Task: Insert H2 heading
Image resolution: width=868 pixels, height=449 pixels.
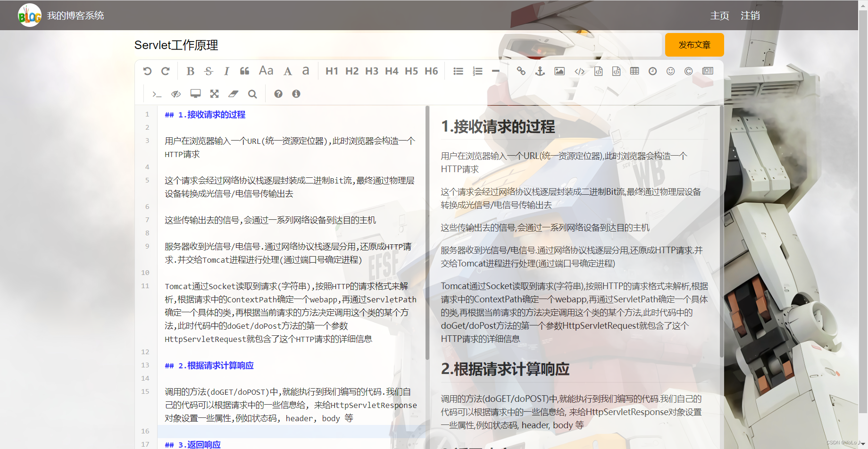Action: [x=351, y=71]
